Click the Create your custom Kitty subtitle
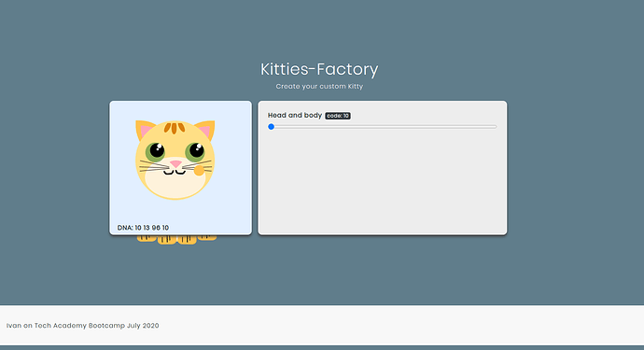The height and width of the screenshot is (350, 644). 319,86
